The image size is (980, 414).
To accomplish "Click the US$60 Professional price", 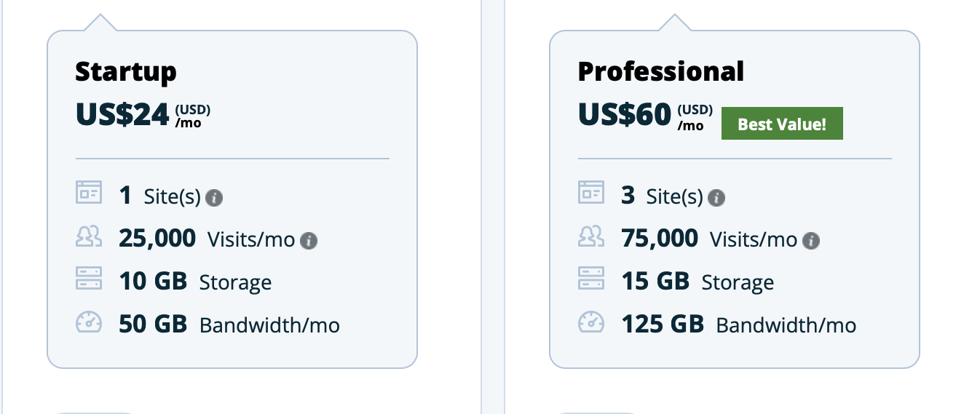I will [625, 115].
